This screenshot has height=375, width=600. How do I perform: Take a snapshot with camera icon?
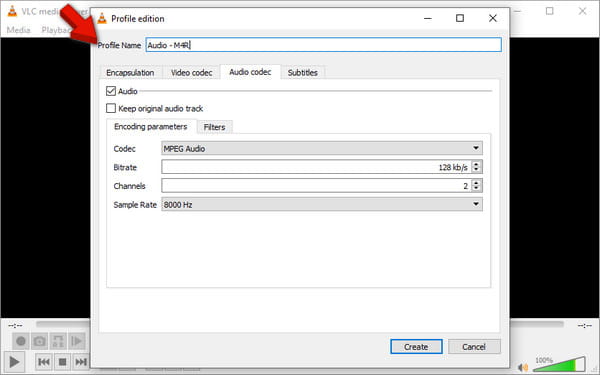click(39, 341)
